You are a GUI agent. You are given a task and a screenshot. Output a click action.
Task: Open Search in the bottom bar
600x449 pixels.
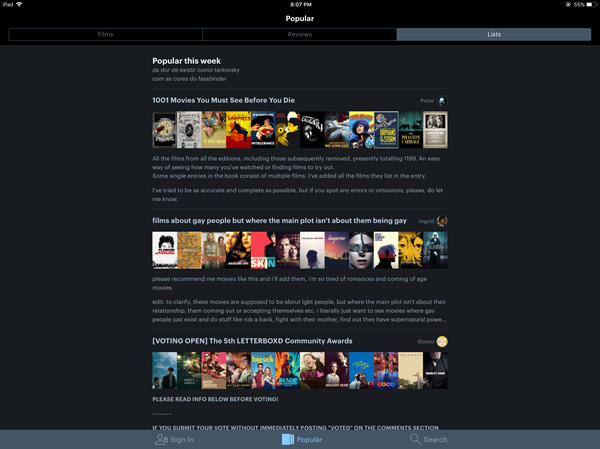pos(428,439)
